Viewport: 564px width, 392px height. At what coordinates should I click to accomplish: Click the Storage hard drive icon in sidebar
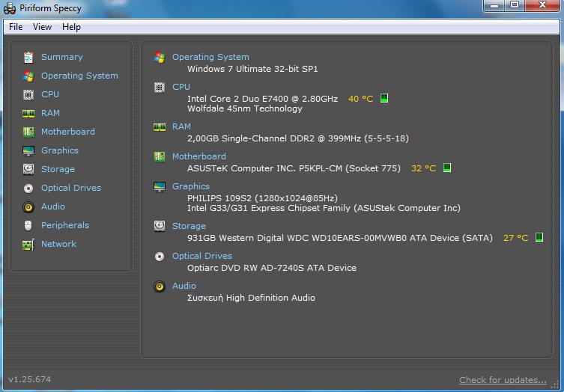point(28,169)
